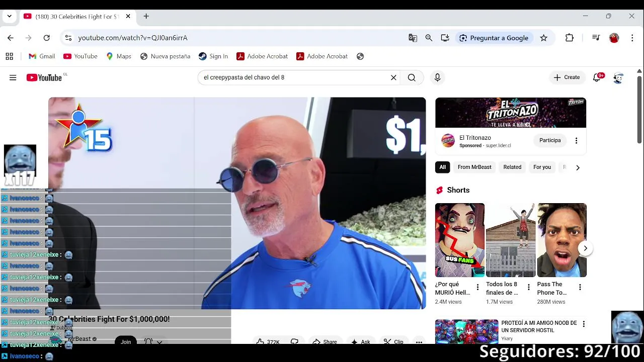Open the Pass The Phone short
Image resolution: width=644 pixels, height=362 pixels.
[562, 240]
